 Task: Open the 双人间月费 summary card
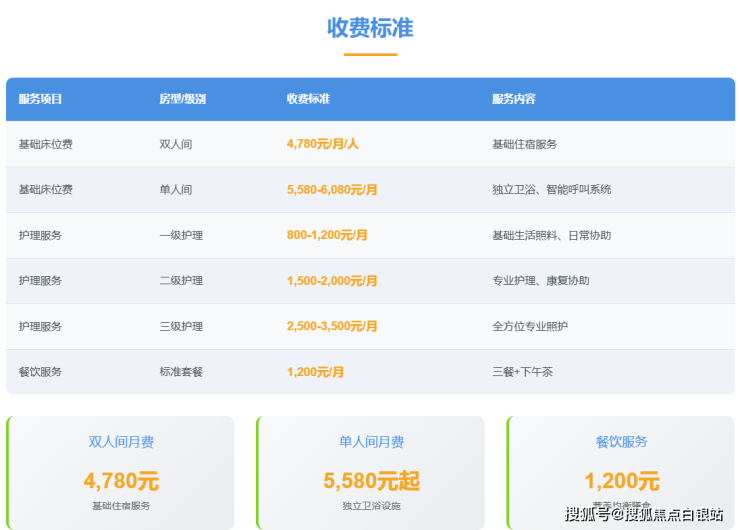[121, 472]
